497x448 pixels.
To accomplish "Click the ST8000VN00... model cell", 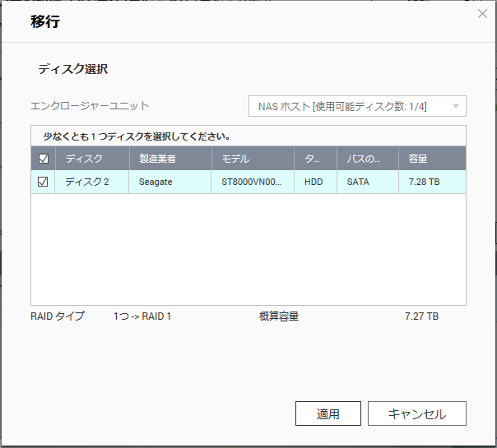I will coord(253,182).
